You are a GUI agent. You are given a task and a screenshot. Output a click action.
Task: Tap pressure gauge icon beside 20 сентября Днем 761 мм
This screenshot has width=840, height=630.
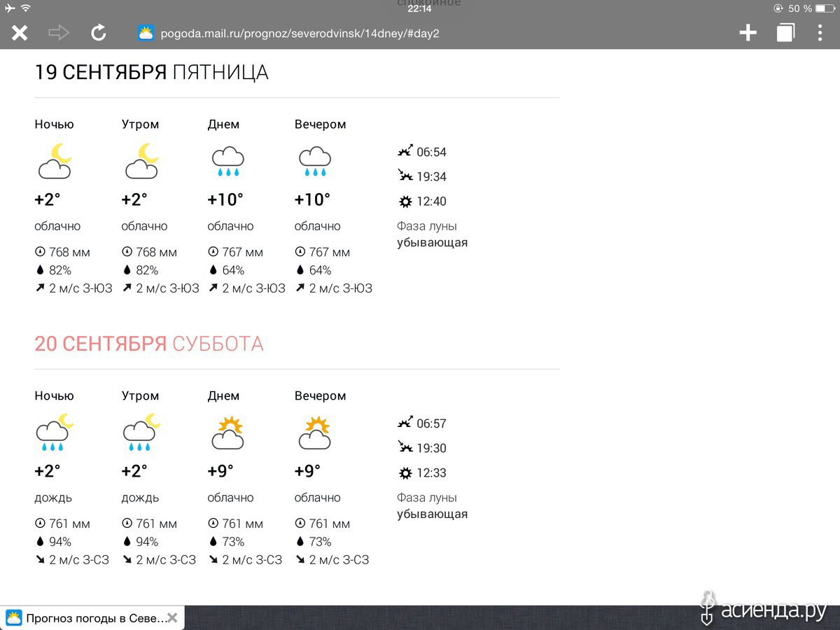[x=213, y=524]
